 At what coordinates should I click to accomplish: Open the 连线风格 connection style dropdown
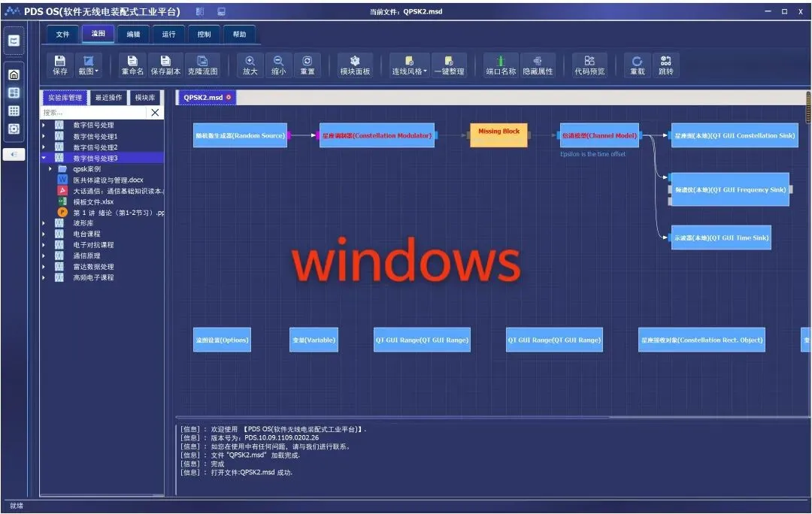409,65
